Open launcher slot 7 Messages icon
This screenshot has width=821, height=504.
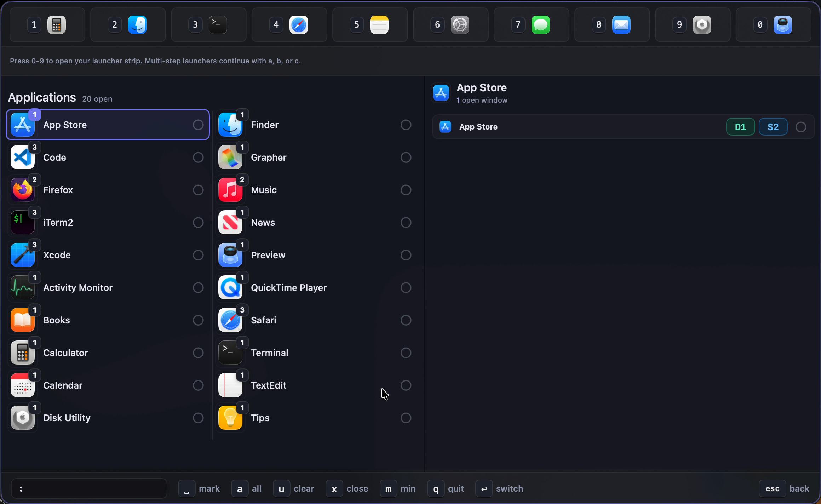tap(541, 25)
